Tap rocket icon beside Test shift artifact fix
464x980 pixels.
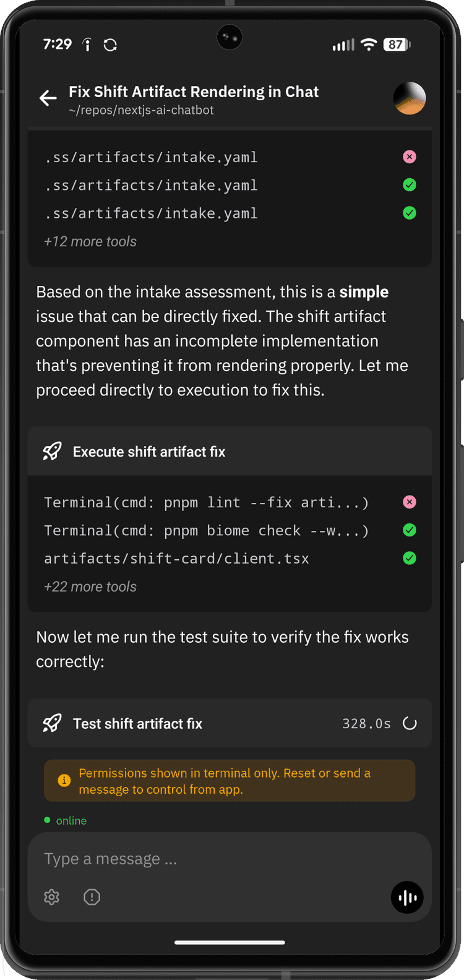52,723
